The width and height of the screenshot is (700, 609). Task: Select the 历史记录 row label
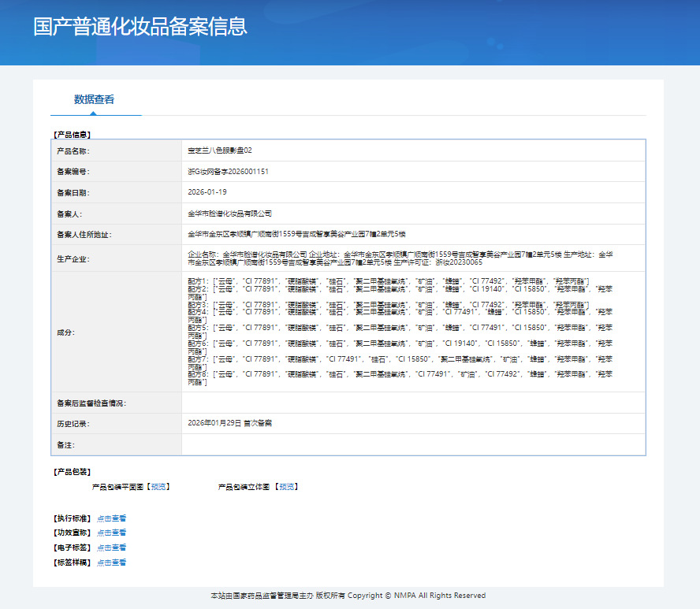(x=73, y=424)
